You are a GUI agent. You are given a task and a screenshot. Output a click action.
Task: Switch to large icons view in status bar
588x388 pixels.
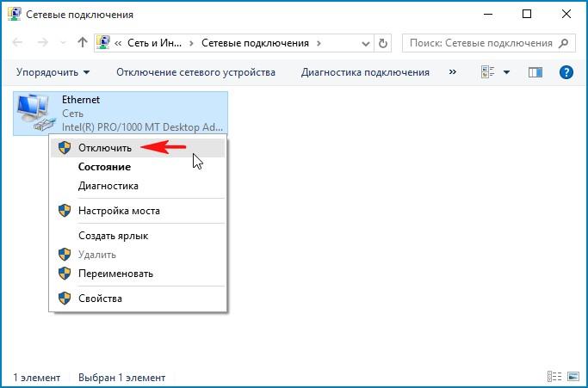click(x=573, y=376)
